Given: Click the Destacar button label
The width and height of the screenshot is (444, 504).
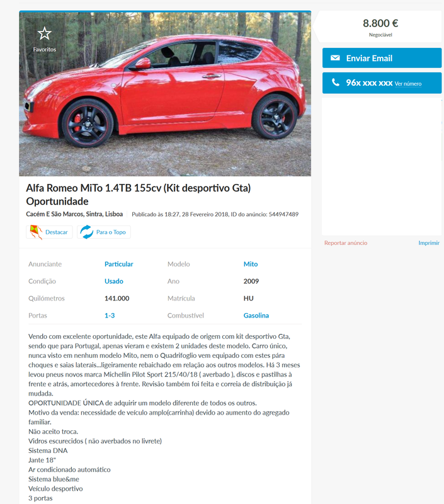Looking at the screenshot, I should point(57,232).
